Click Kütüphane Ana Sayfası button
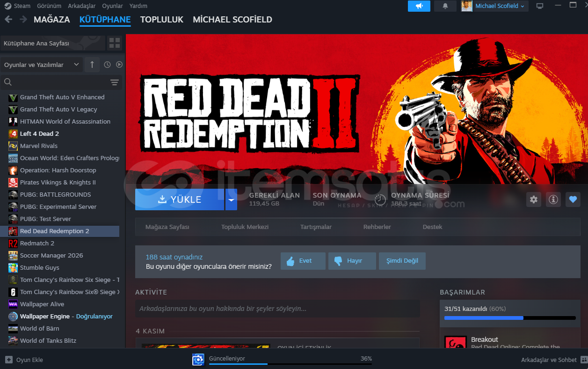588x369 pixels. (x=53, y=44)
